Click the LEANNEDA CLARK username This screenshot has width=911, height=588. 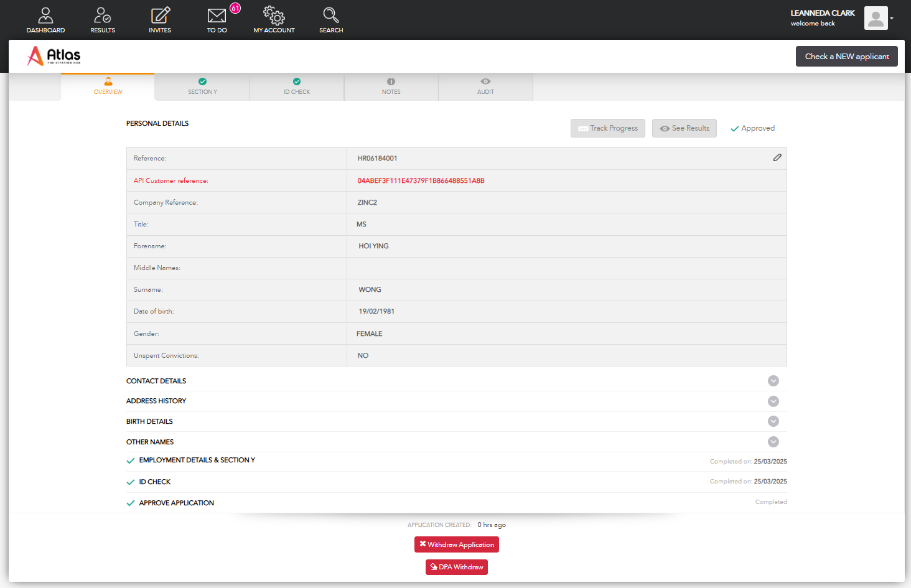823,13
